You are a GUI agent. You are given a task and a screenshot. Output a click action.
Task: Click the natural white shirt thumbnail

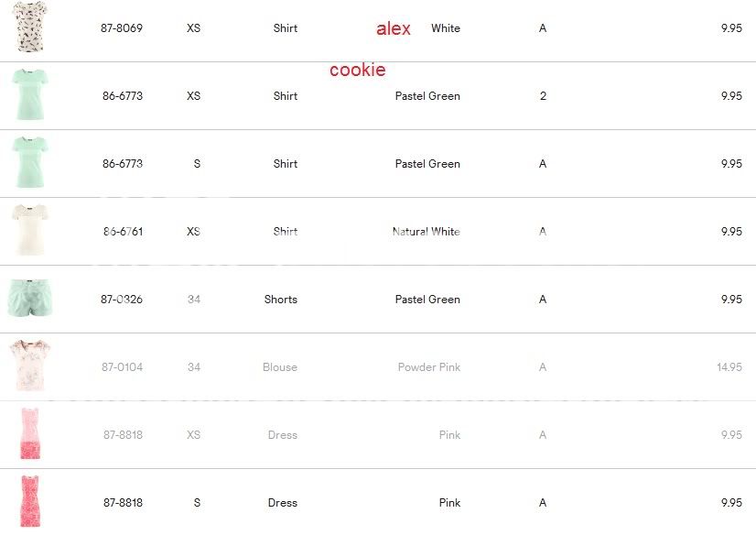coord(29,231)
